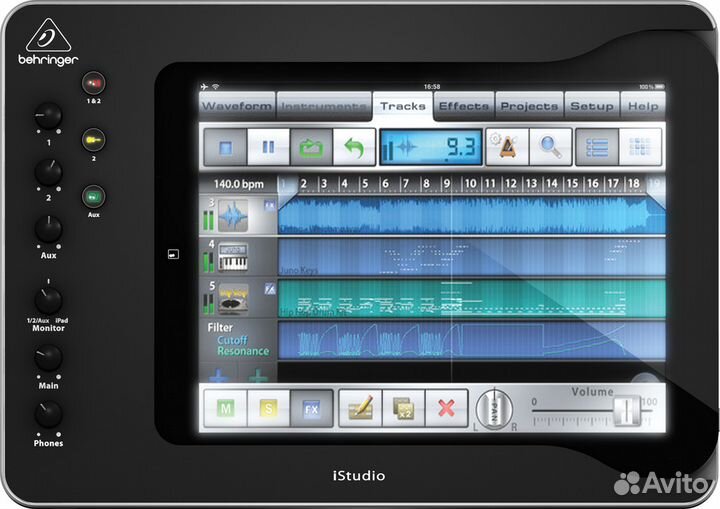This screenshot has height=509, width=720.
Task: Switch to the list view icon
Action: [598, 147]
